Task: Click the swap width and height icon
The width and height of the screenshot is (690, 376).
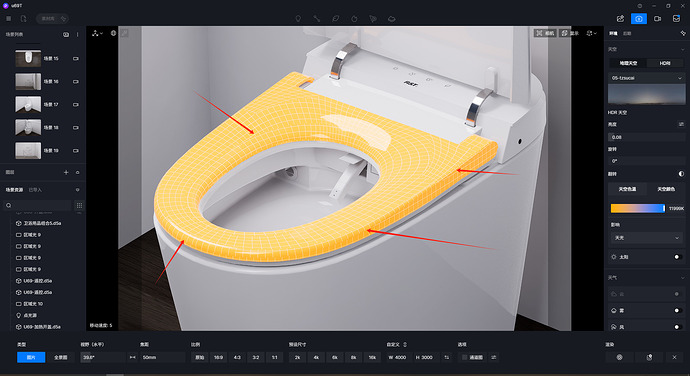Action: pos(447,358)
